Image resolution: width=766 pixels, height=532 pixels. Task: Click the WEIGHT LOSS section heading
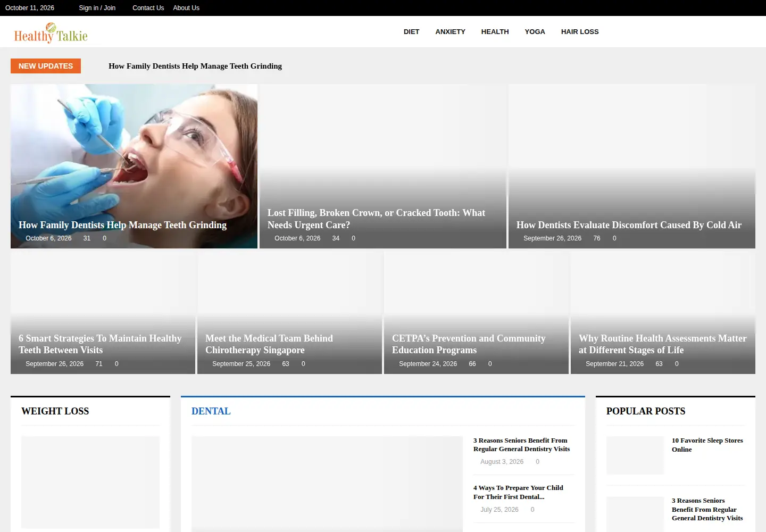pyautogui.click(x=55, y=411)
